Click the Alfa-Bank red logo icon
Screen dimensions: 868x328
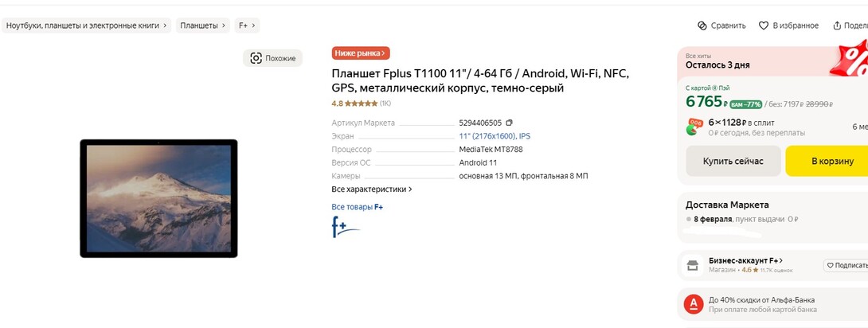click(693, 304)
